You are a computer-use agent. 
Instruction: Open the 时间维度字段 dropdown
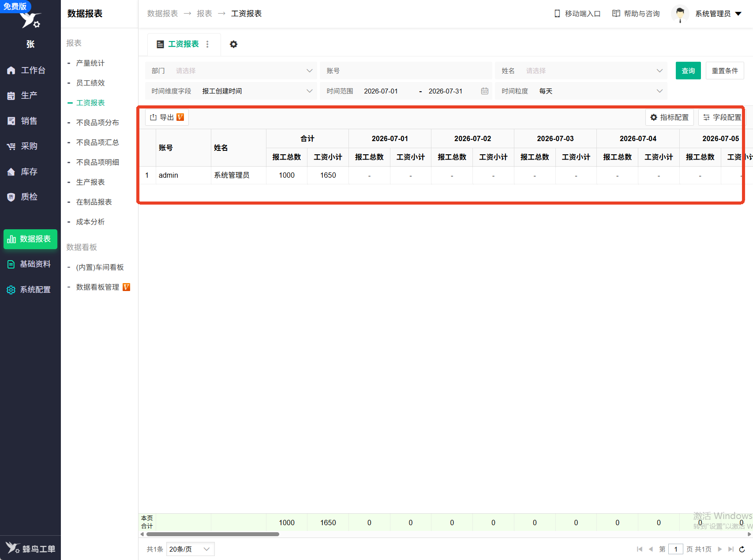point(231,91)
